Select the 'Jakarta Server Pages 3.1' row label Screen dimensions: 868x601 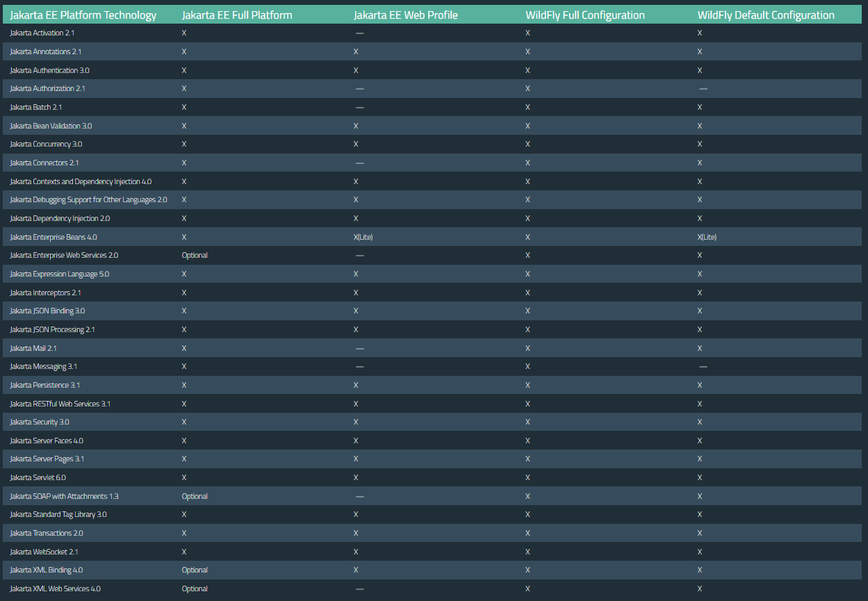point(47,459)
